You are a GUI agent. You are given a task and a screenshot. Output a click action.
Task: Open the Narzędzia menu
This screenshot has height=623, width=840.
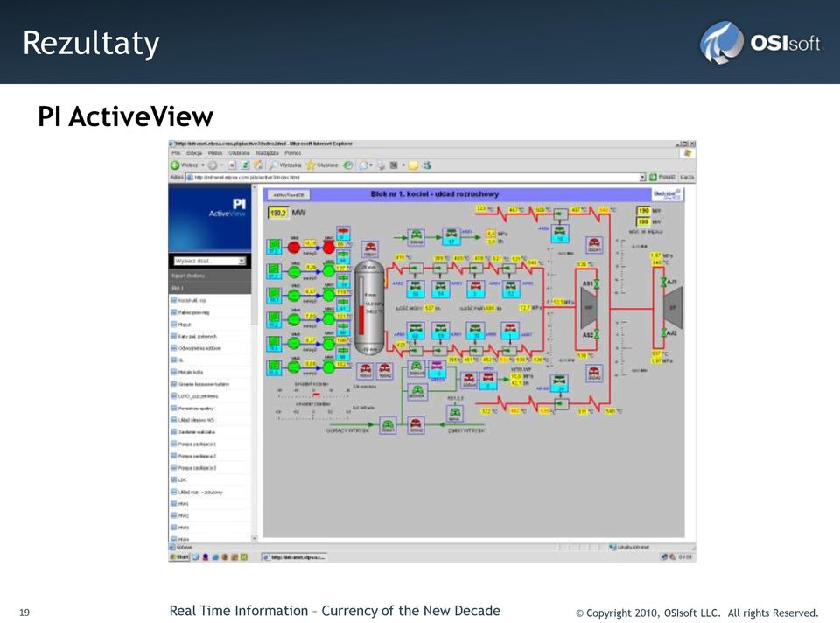click(x=267, y=153)
